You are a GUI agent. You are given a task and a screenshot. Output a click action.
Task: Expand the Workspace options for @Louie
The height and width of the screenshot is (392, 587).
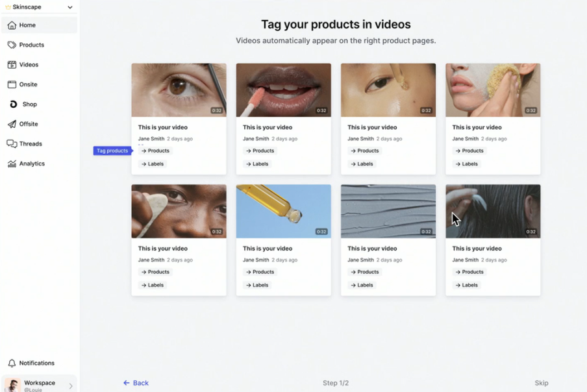pyautogui.click(x=71, y=384)
